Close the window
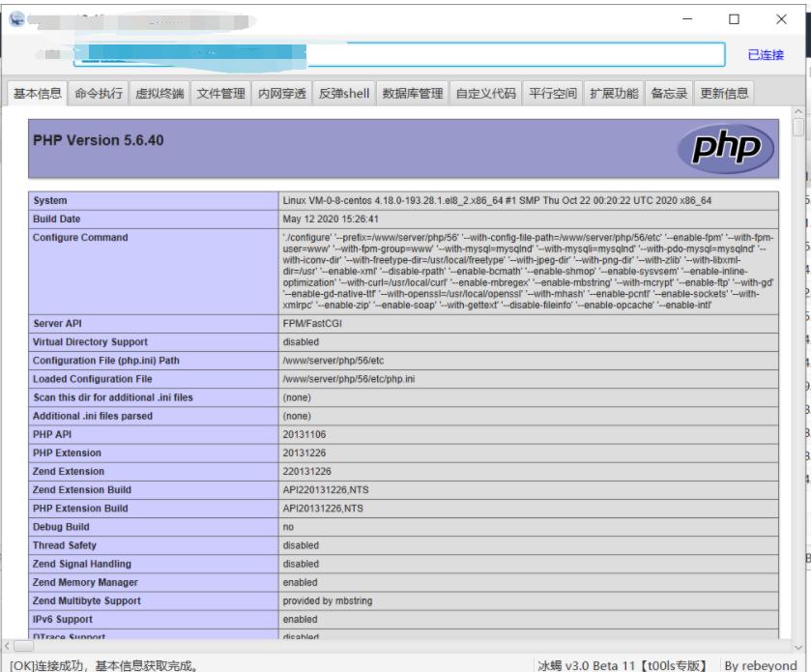Screen dimensions: 811x672 [781, 19]
